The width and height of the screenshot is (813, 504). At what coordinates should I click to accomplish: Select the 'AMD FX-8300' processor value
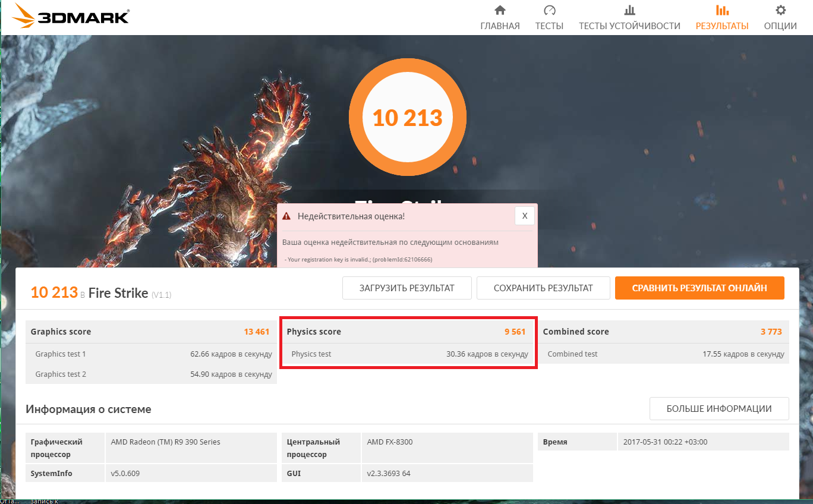[x=390, y=442]
